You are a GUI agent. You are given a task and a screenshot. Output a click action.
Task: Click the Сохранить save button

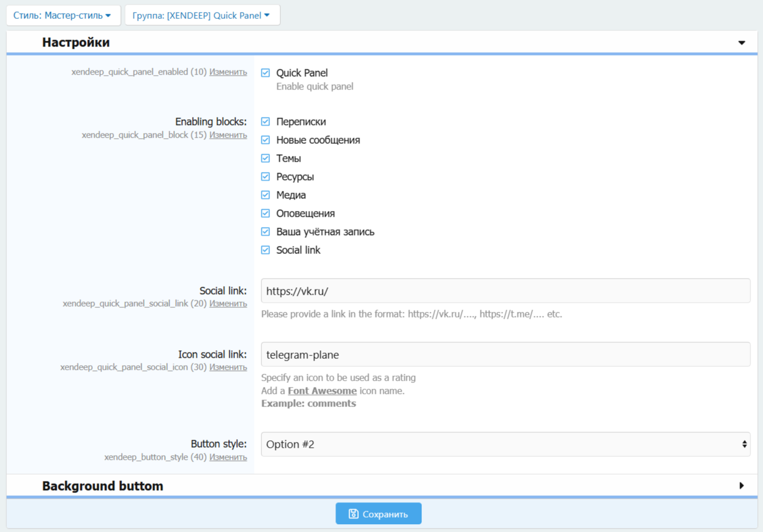[378, 514]
